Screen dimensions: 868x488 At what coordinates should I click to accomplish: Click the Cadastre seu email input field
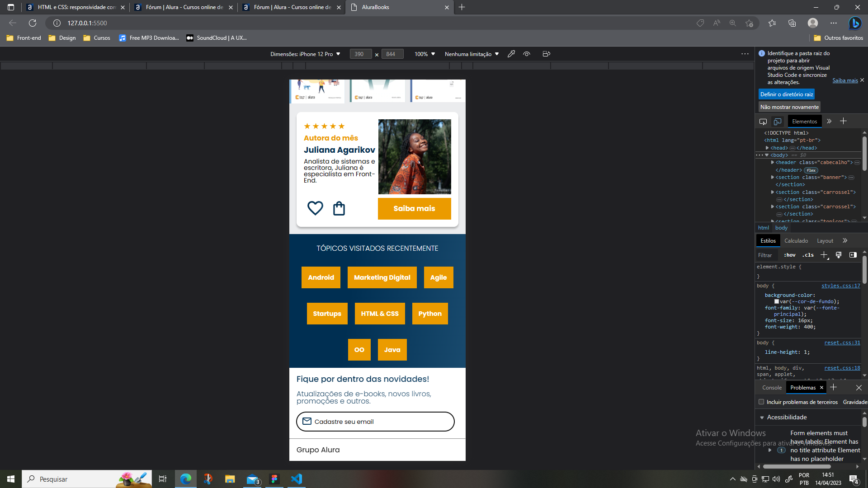pyautogui.click(x=375, y=422)
